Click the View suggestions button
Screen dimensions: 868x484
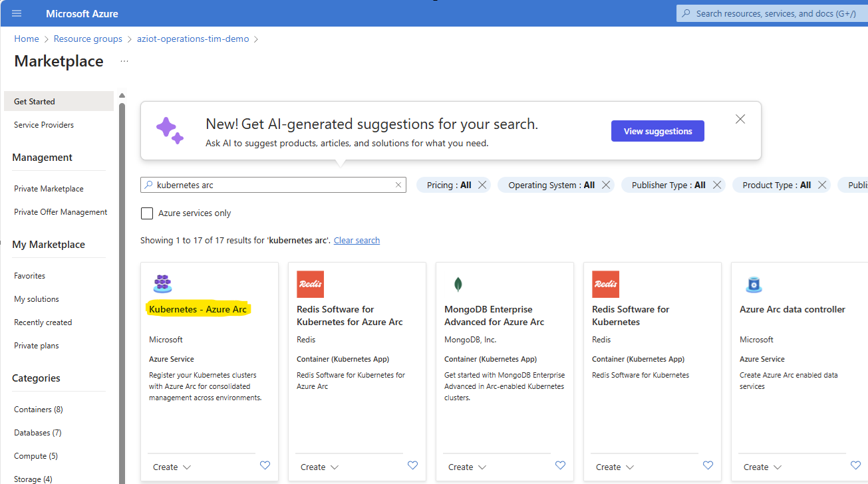[657, 132]
